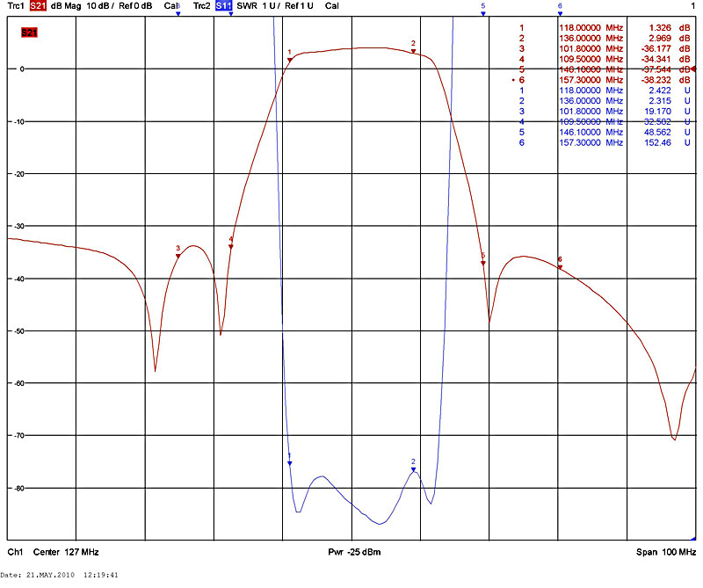Click blue marker 4 triangle at the top edge
This screenshot has width=703, height=588.
231,14
